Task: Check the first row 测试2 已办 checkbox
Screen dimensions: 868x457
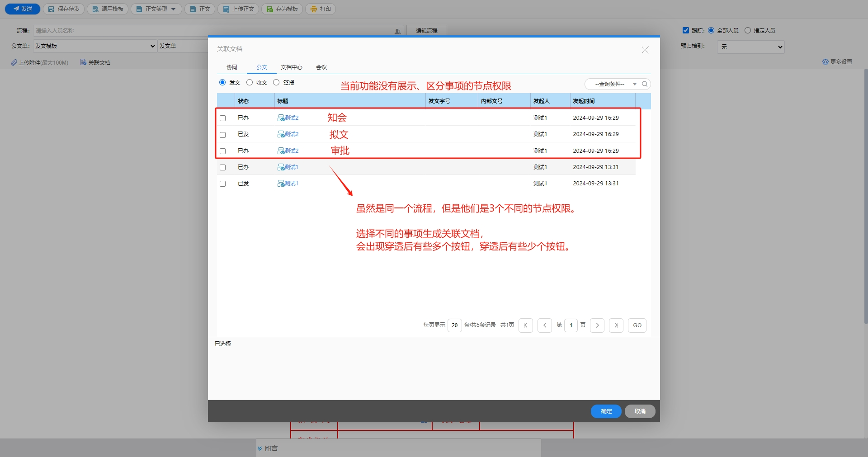Action: (x=222, y=118)
